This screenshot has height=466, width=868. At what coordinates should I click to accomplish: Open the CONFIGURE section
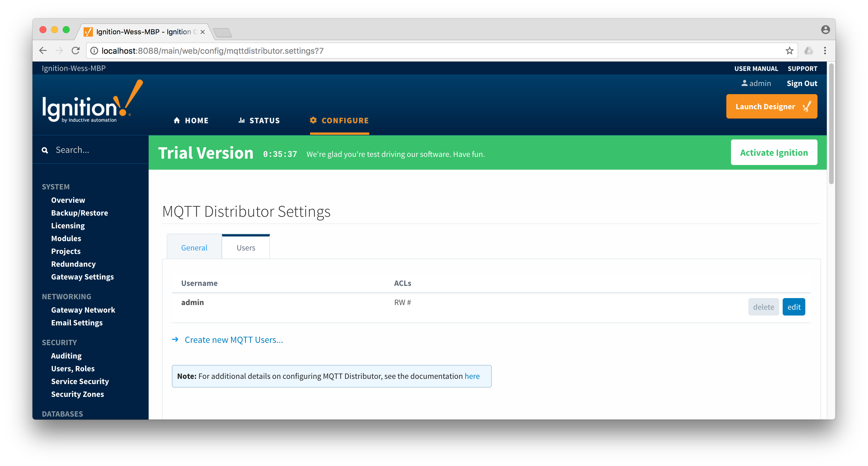[339, 120]
